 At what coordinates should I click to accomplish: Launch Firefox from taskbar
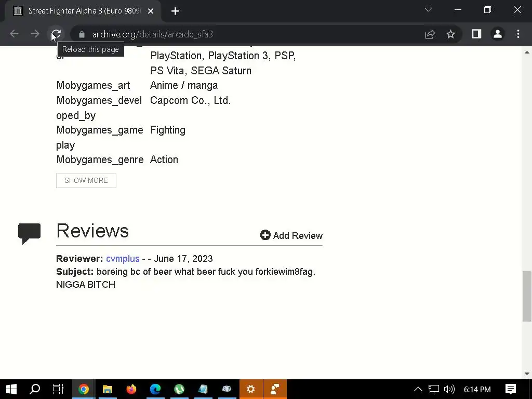[x=131, y=389]
